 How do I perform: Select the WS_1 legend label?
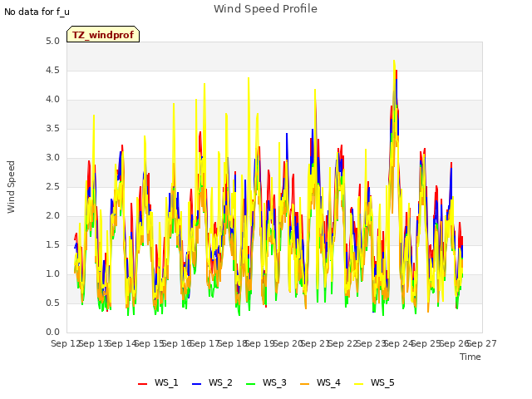[166, 382]
